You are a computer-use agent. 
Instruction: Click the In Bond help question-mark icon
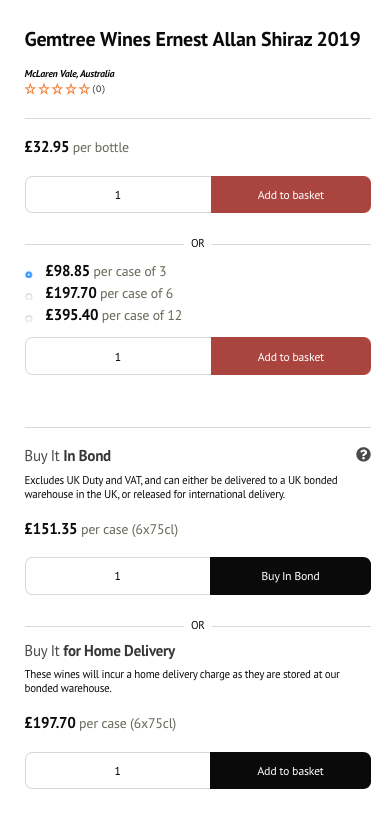pyautogui.click(x=363, y=455)
